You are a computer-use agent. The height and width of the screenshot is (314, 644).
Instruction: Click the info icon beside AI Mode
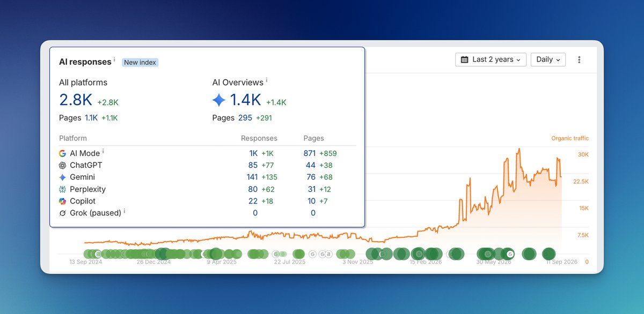pyautogui.click(x=103, y=152)
